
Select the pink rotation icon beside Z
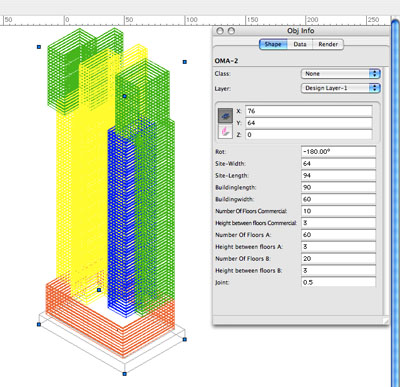click(225, 131)
